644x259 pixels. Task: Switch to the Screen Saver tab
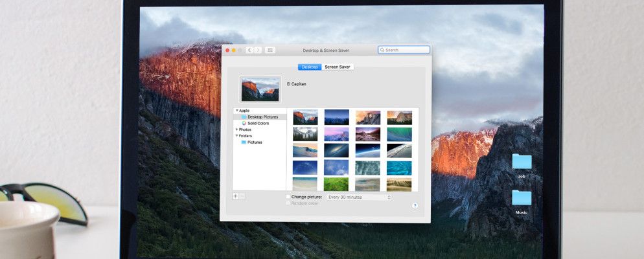338,67
